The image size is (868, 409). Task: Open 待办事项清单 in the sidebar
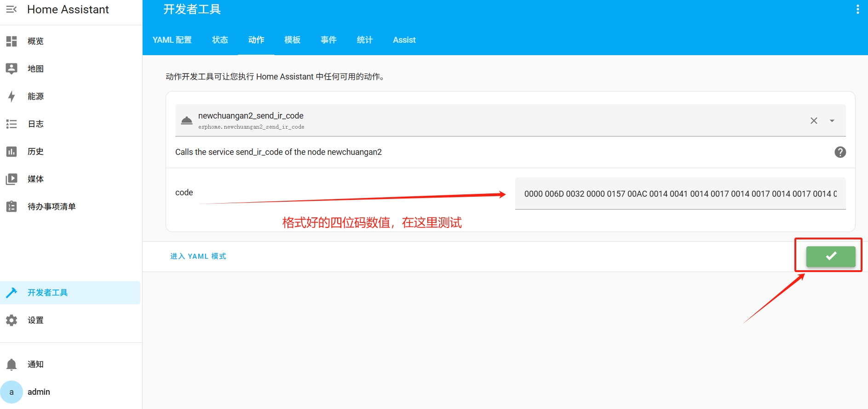coord(52,207)
